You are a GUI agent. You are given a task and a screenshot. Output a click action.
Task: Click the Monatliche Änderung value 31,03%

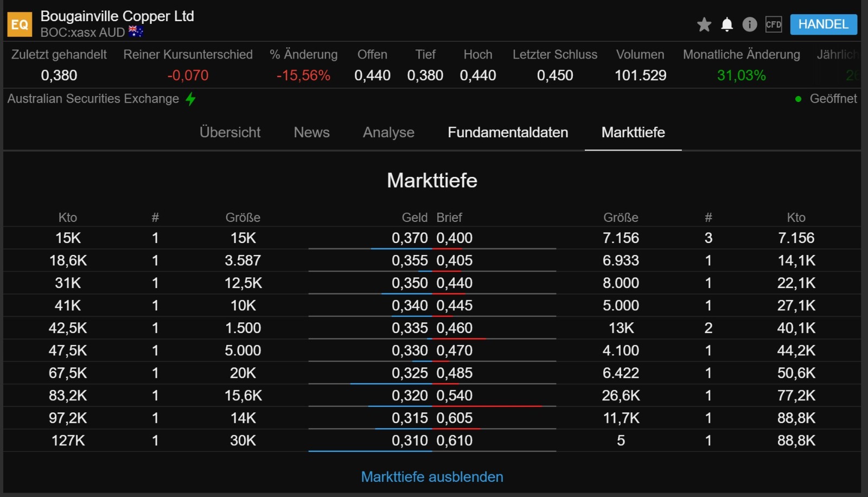click(x=742, y=75)
